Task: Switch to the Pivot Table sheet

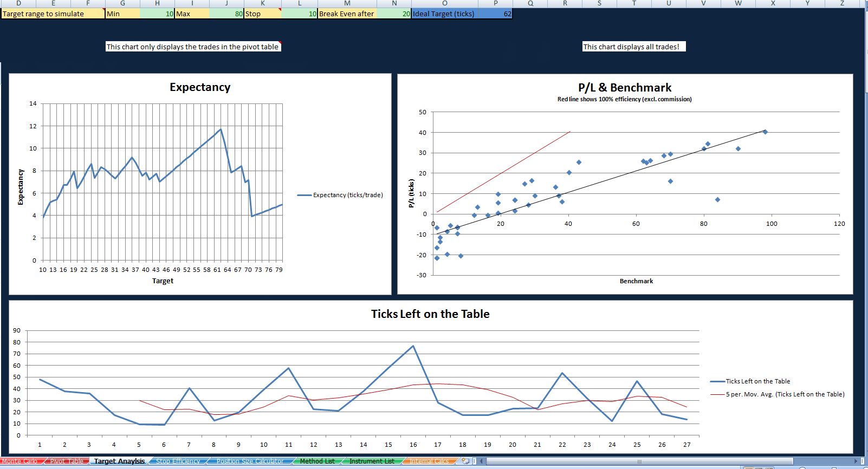Action: [x=67, y=461]
